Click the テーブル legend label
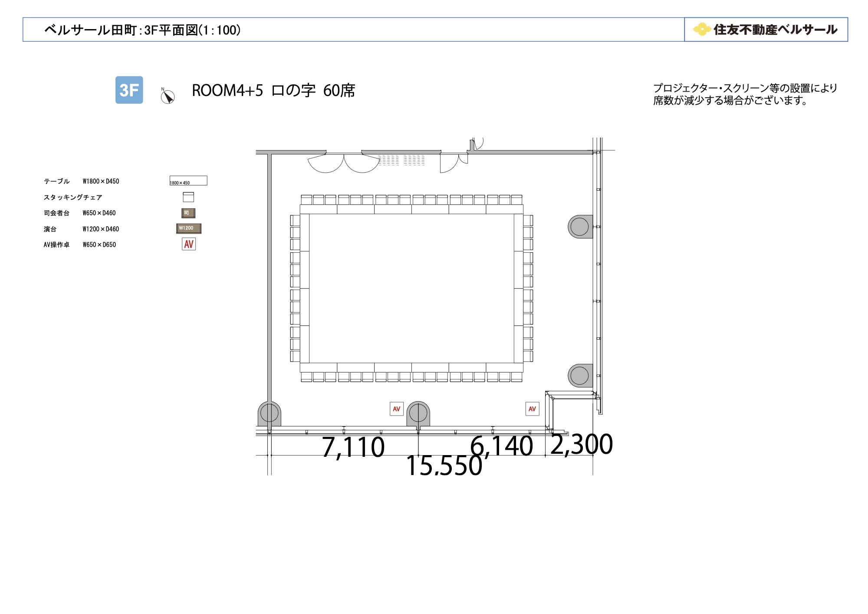The image size is (868, 614). [x=56, y=181]
